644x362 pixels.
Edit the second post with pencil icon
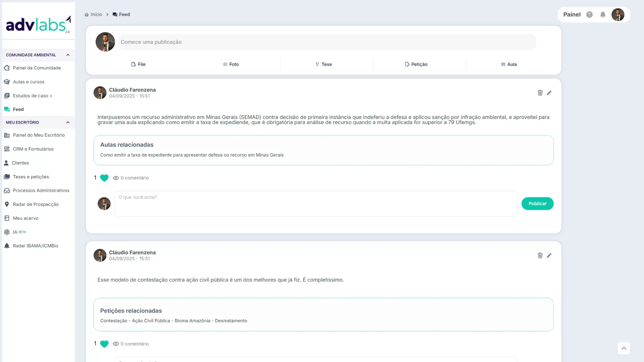tap(549, 255)
